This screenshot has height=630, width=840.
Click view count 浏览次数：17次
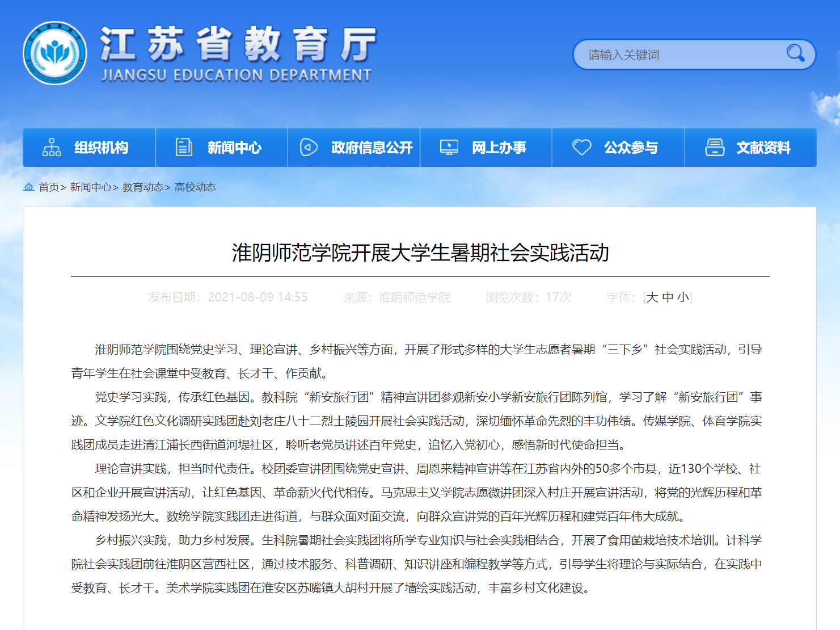click(x=529, y=297)
